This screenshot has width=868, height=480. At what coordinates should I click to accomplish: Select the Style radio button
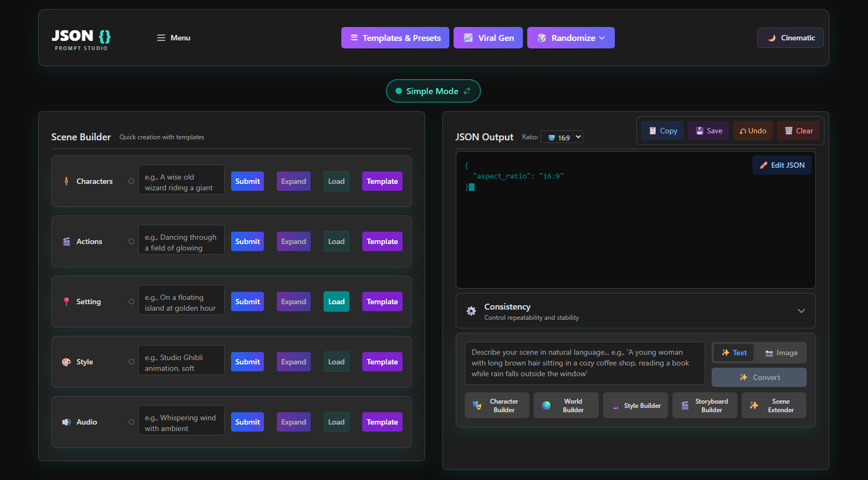[x=131, y=362]
